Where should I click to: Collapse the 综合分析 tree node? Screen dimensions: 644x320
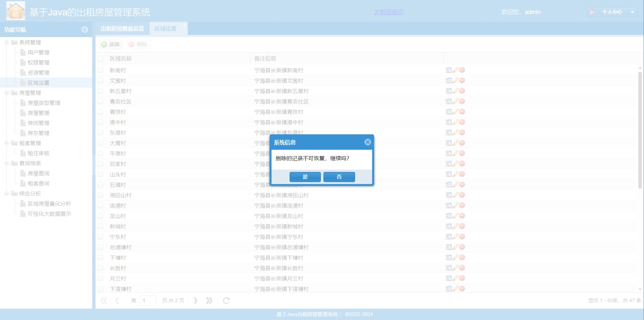click(7, 193)
